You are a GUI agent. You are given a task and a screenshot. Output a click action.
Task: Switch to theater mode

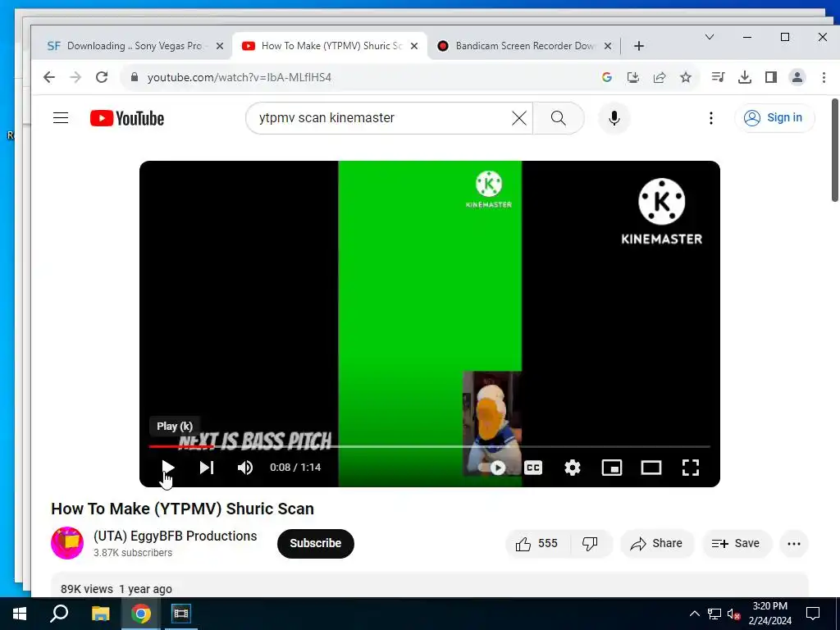click(x=651, y=467)
